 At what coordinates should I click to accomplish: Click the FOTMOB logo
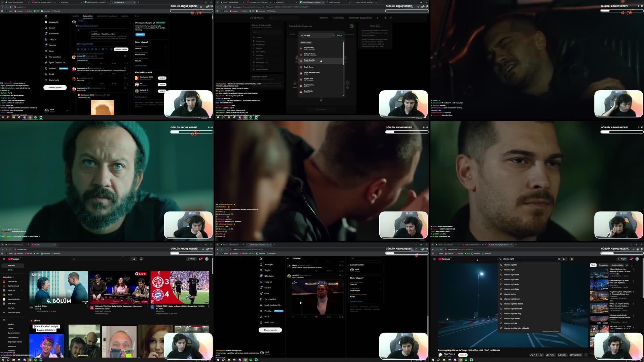(x=257, y=18)
